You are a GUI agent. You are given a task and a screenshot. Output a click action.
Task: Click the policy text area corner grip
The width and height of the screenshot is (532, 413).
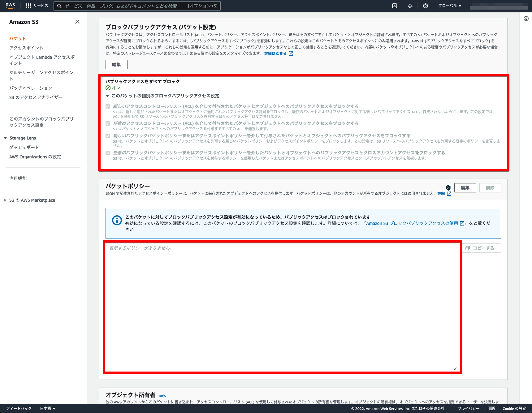(455, 368)
